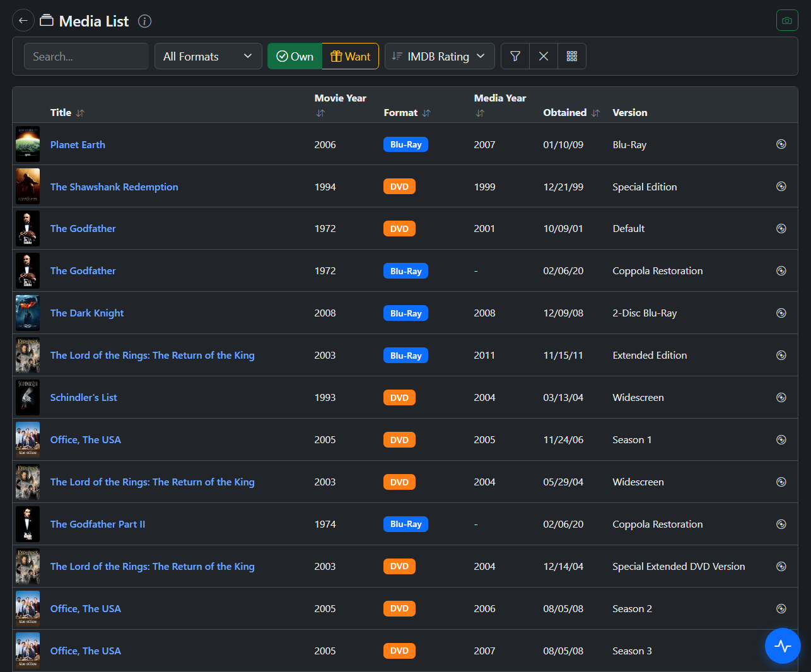The image size is (811, 672).
Task: Click inside the Search input field
Action: click(86, 56)
